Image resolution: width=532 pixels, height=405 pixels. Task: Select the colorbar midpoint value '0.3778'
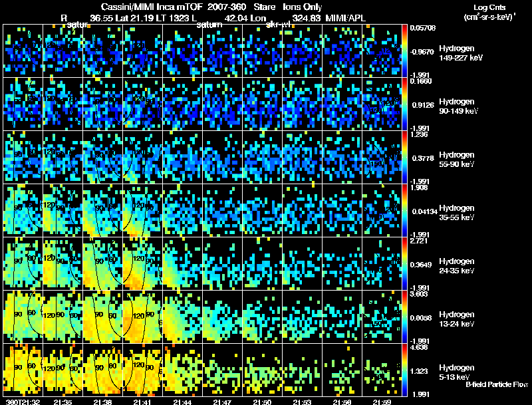coord(423,158)
